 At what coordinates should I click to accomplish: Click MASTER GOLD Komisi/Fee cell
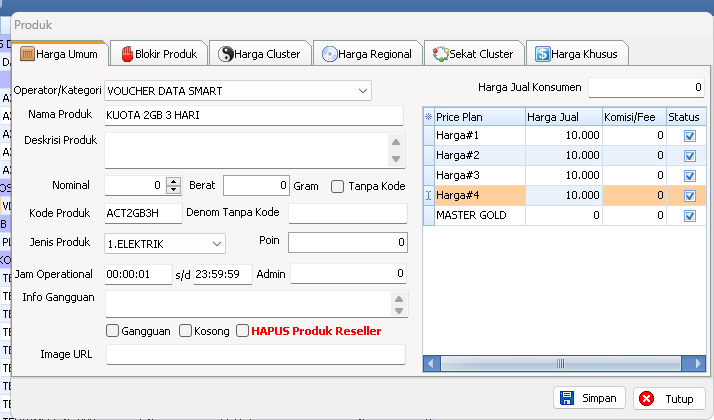pos(634,216)
